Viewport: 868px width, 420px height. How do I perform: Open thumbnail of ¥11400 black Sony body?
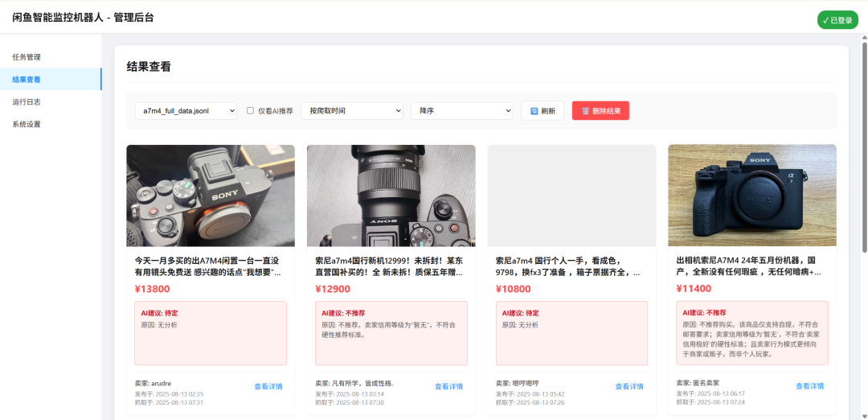pos(752,196)
